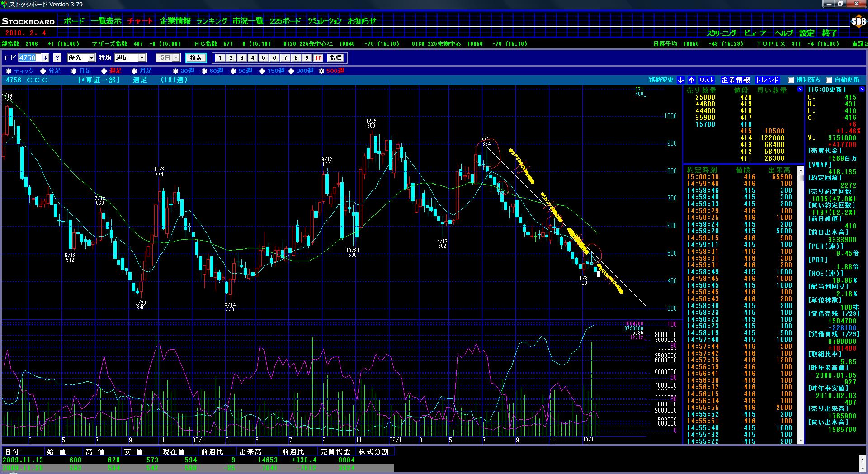Click the stock code input field

pyautogui.click(x=29, y=58)
